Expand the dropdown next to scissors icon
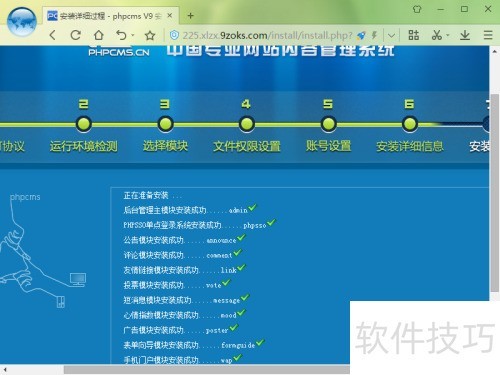500x375 pixels. click(x=448, y=35)
